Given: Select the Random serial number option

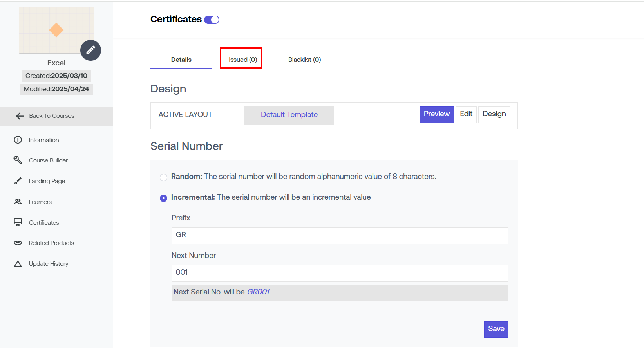Looking at the screenshot, I should (163, 177).
